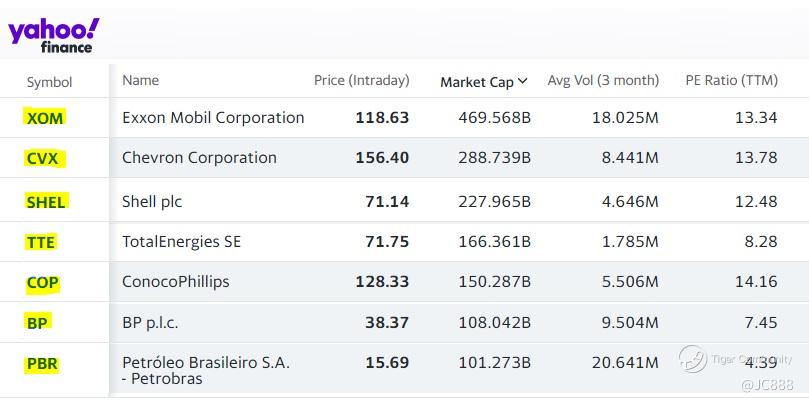
Task: Click the Symbol column header
Action: coord(49,82)
